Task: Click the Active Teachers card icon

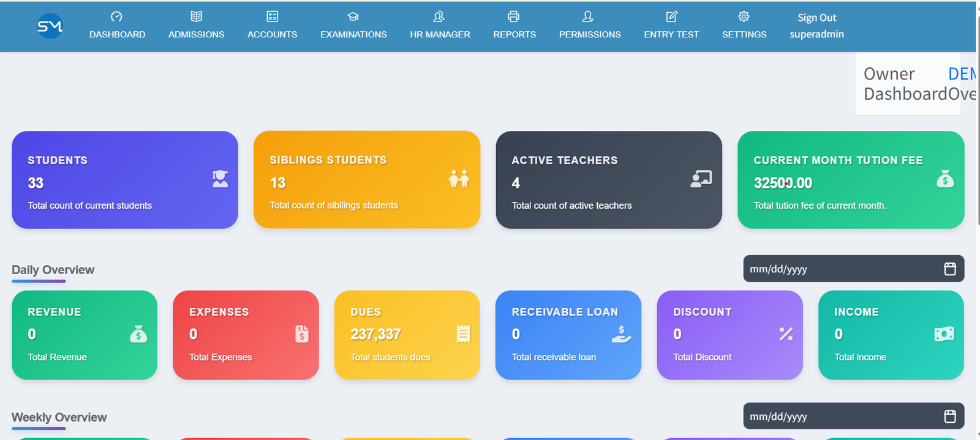Action: 701,179
